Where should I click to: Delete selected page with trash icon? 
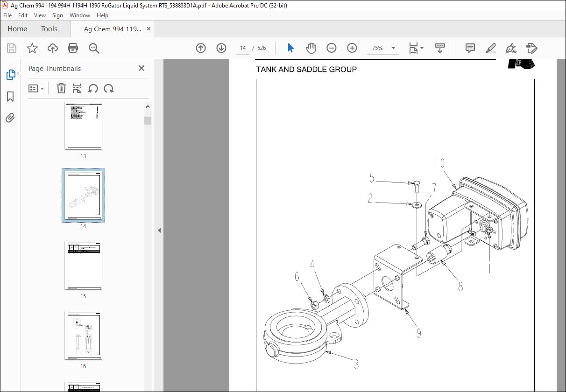pyautogui.click(x=61, y=88)
